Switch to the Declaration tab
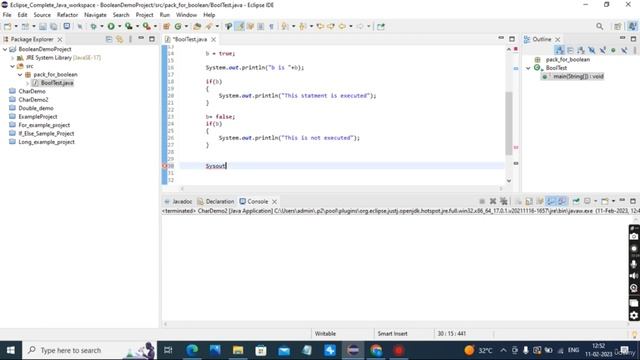 coord(216,202)
